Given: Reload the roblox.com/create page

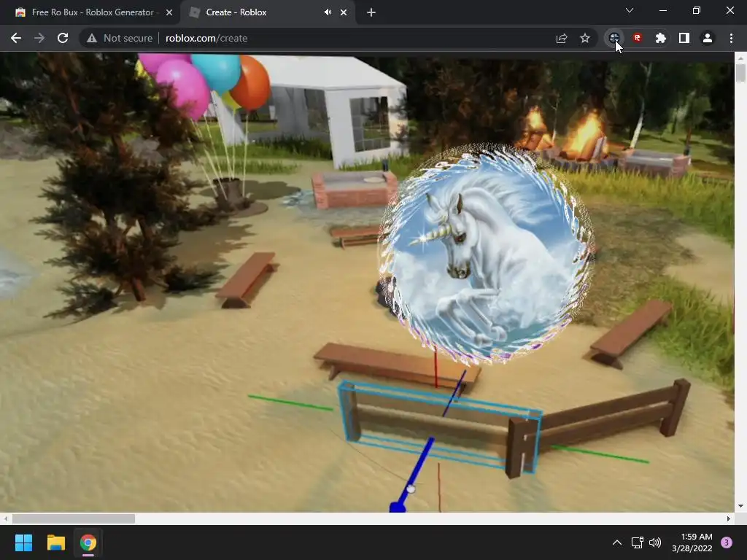Looking at the screenshot, I should tap(63, 38).
